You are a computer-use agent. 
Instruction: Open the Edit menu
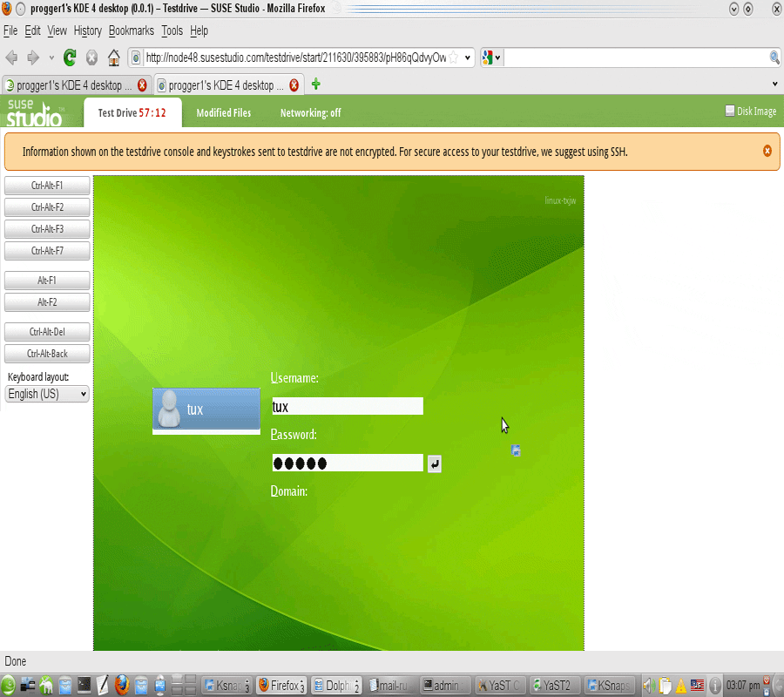(x=32, y=31)
